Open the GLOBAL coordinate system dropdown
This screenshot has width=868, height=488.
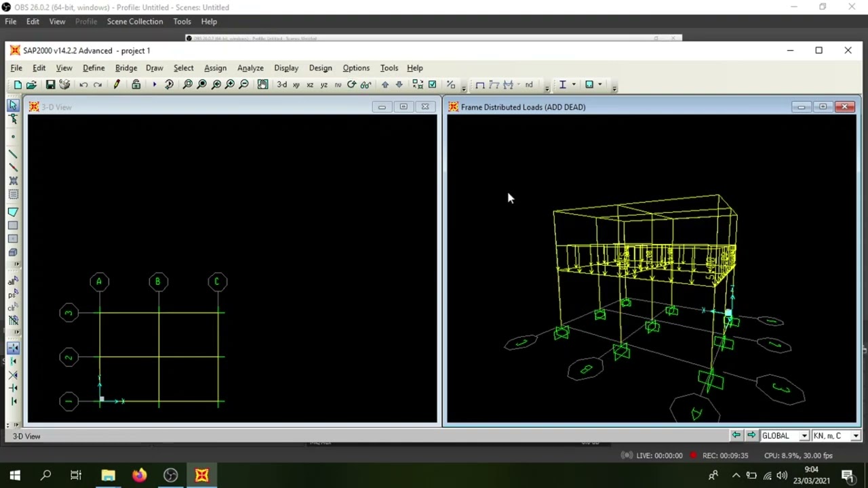(x=804, y=436)
